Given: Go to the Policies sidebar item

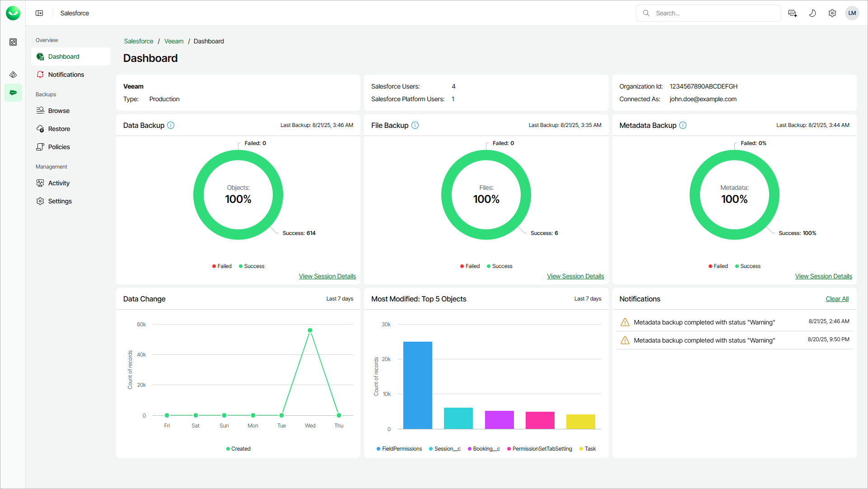Looking at the screenshot, I should [x=59, y=147].
